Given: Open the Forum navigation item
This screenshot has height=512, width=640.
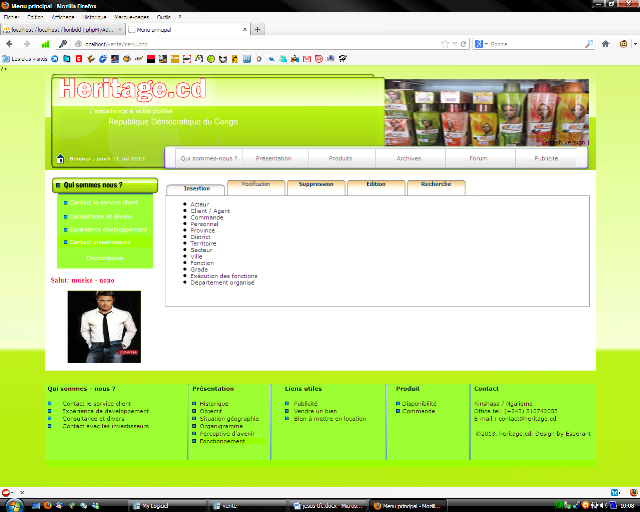Looking at the screenshot, I should click(478, 158).
